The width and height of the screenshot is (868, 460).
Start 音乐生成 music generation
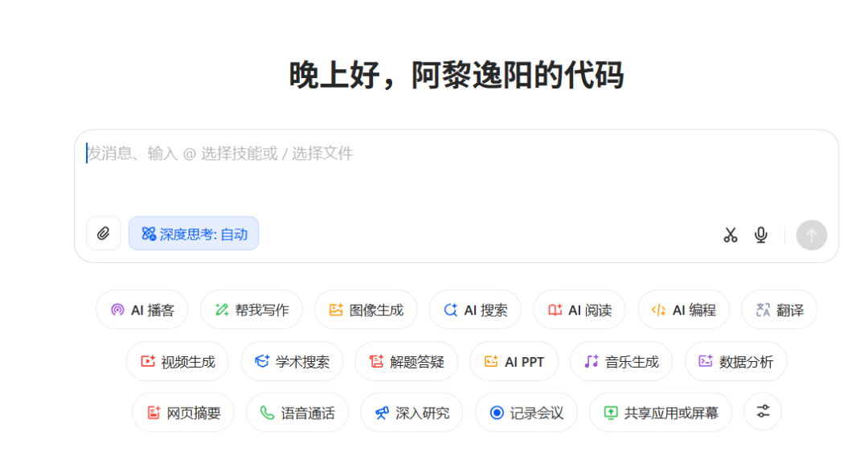pyautogui.click(x=621, y=361)
